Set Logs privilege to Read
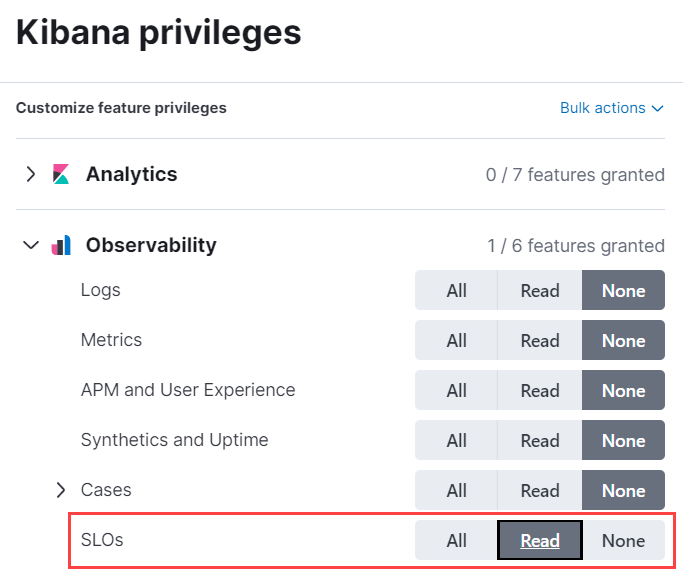Screen dimensions: 683x576 point(539,291)
